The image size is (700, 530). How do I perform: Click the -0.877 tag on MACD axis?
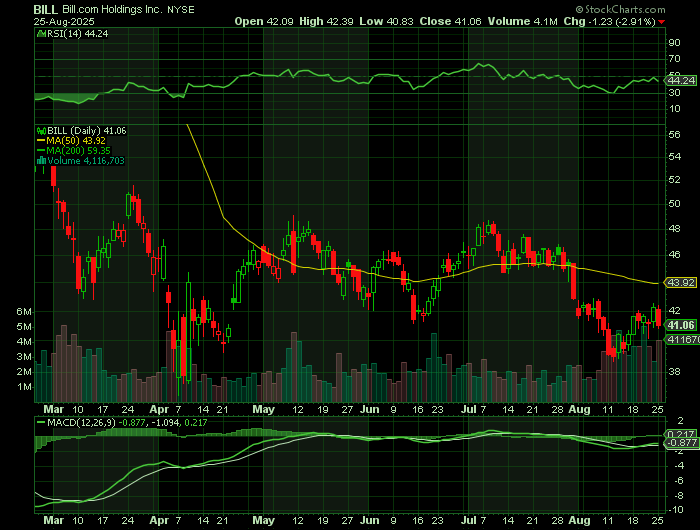[x=682, y=442]
